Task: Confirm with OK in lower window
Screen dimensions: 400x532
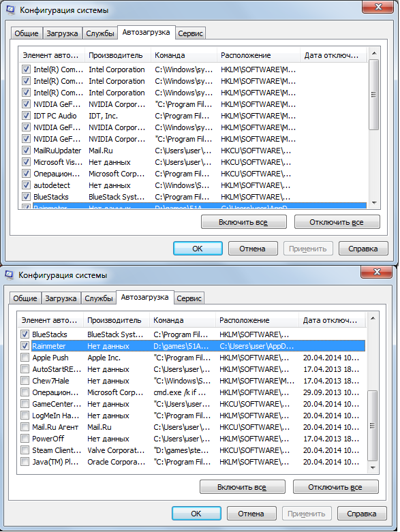Action: (x=196, y=514)
